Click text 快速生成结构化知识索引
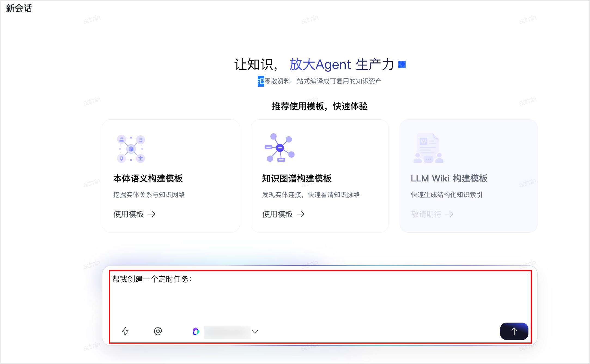The image size is (590, 364). (447, 195)
